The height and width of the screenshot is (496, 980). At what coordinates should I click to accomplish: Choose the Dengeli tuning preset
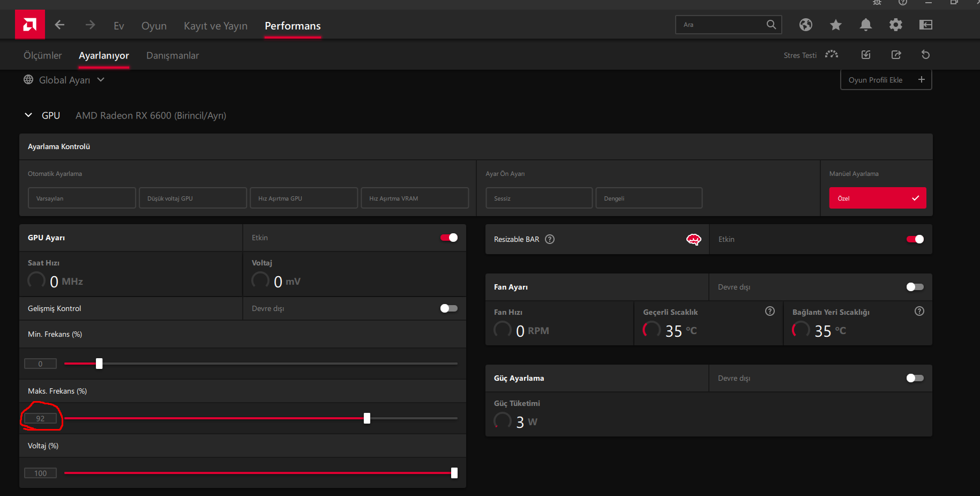pos(649,198)
